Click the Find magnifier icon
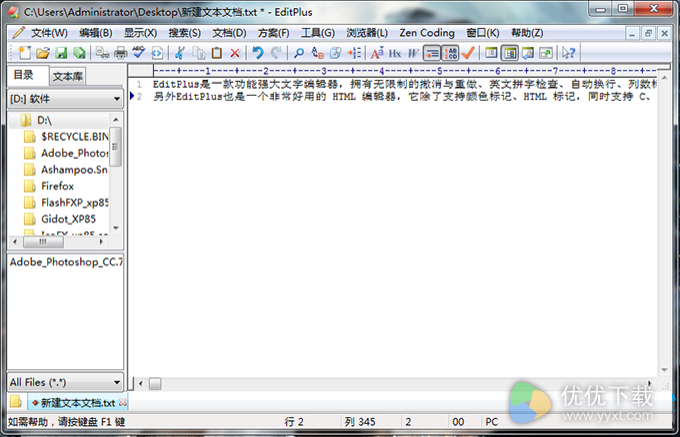680x437 pixels. [299, 53]
